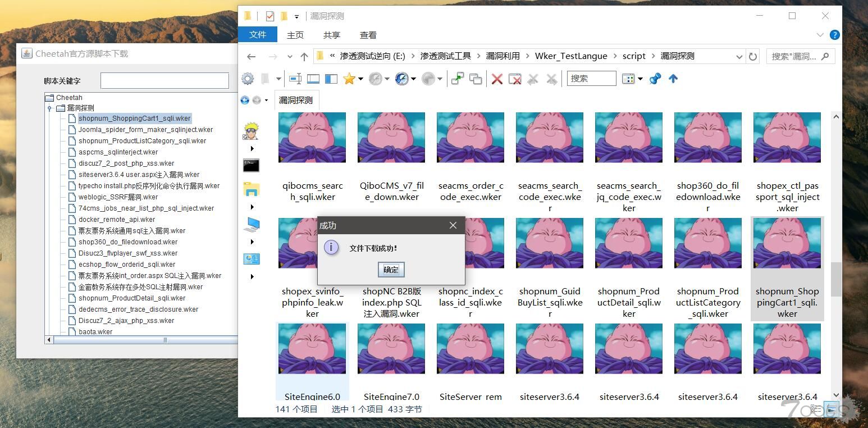Click the Explorer search box
The width and height of the screenshot is (868, 428).
tap(801, 56)
